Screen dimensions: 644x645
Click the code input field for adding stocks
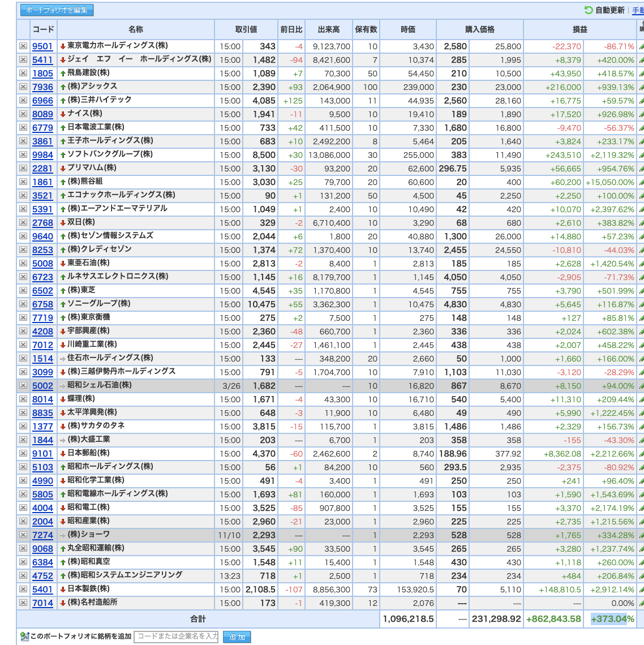(177, 637)
